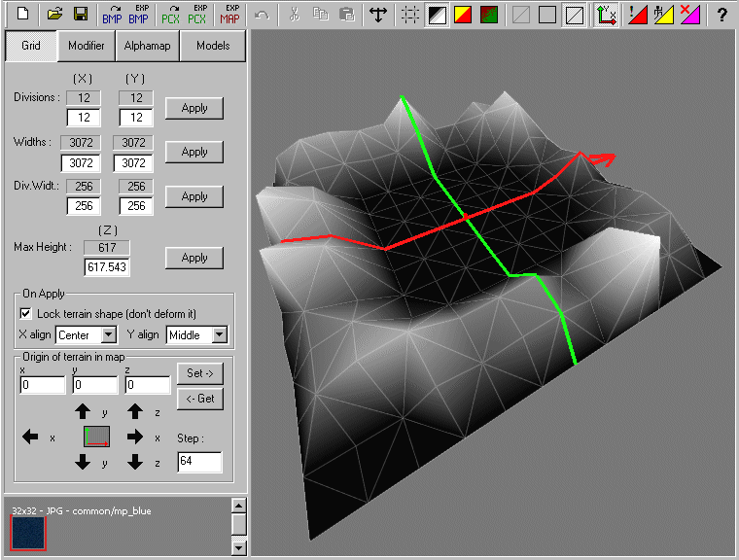739x560 pixels.
Task: Switch to the Alphamap tab
Action: tap(148, 46)
